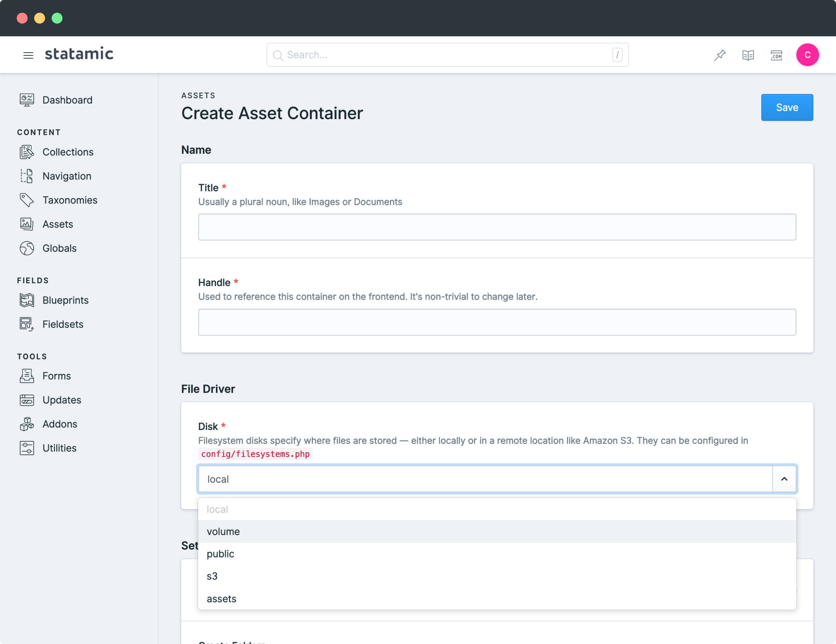The width and height of the screenshot is (836, 644).
Task: Choose s3 from Disk options
Action: coord(497,576)
